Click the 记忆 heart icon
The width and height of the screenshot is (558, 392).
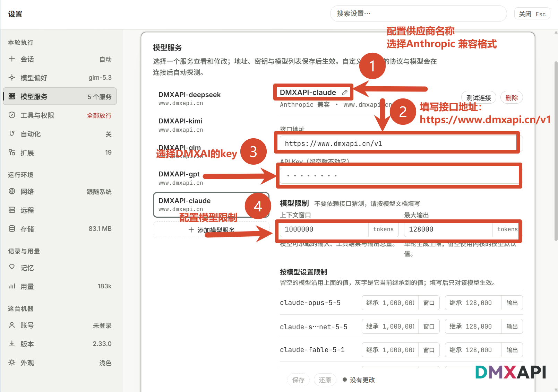[x=12, y=267]
